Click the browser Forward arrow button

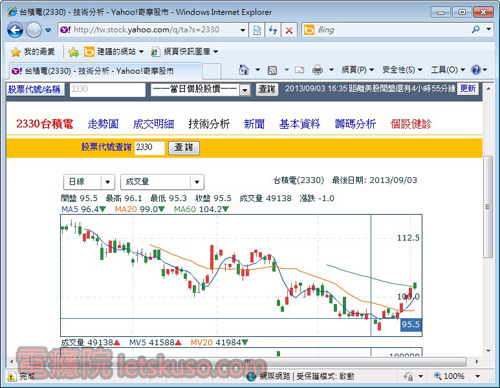tap(34, 30)
